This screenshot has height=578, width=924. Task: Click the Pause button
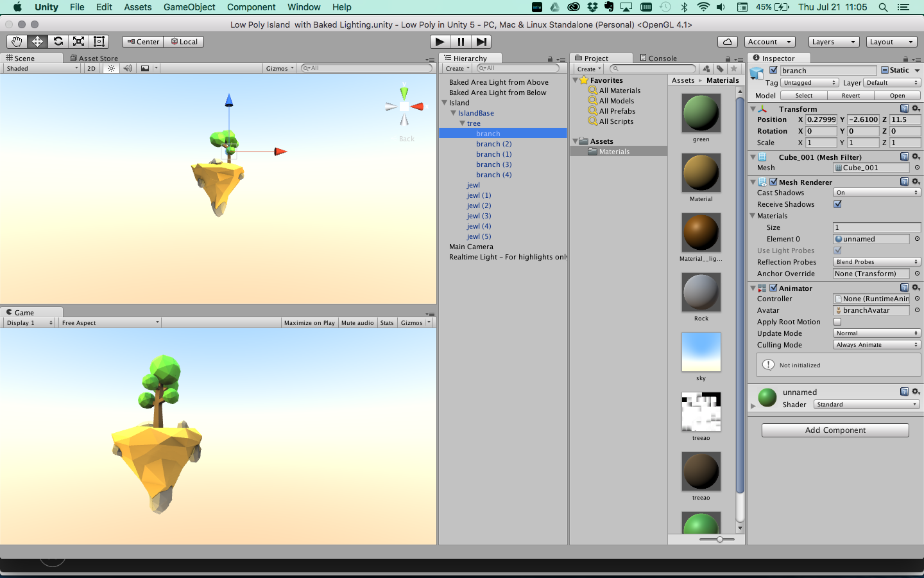point(461,42)
